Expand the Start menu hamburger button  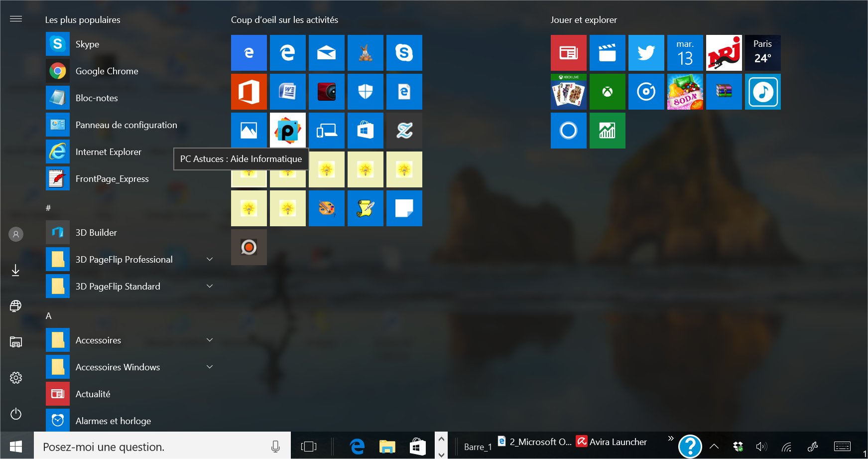coord(16,19)
